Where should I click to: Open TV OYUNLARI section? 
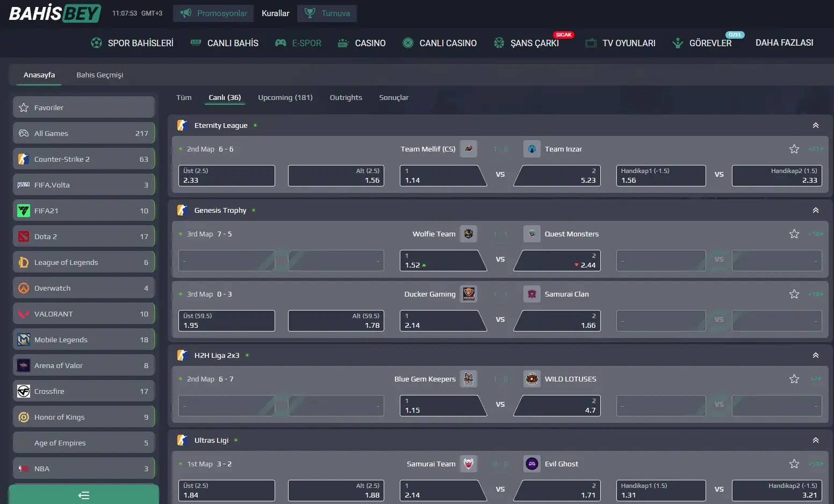620,43
